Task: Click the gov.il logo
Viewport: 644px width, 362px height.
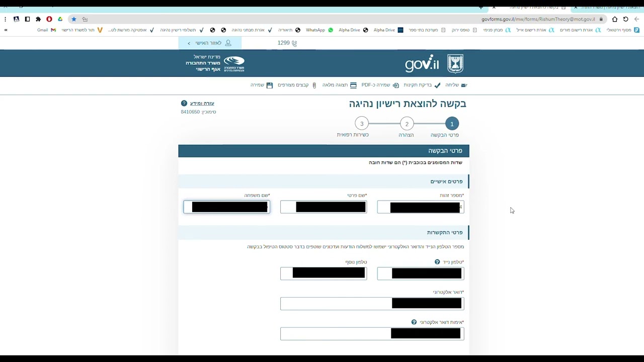Action: [422, 64]
